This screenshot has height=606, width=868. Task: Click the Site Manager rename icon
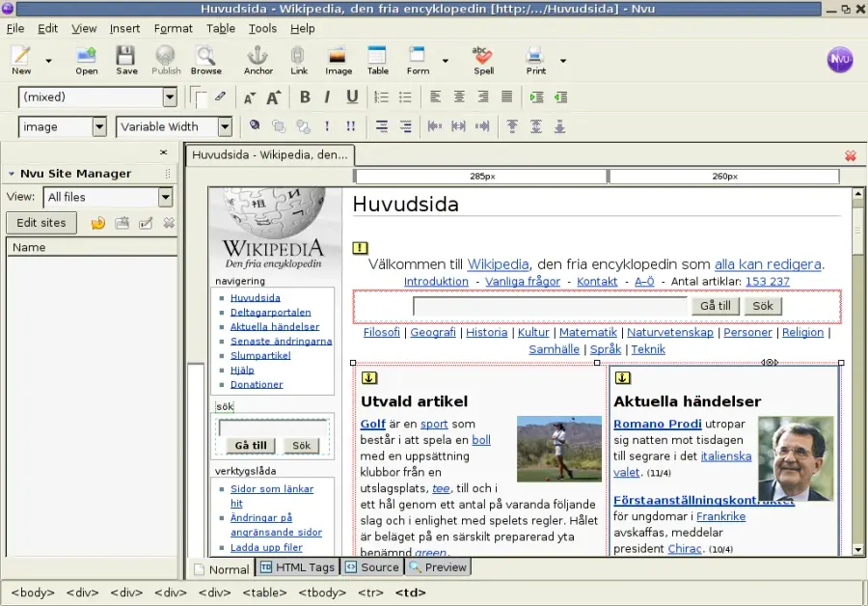(146, 223)
